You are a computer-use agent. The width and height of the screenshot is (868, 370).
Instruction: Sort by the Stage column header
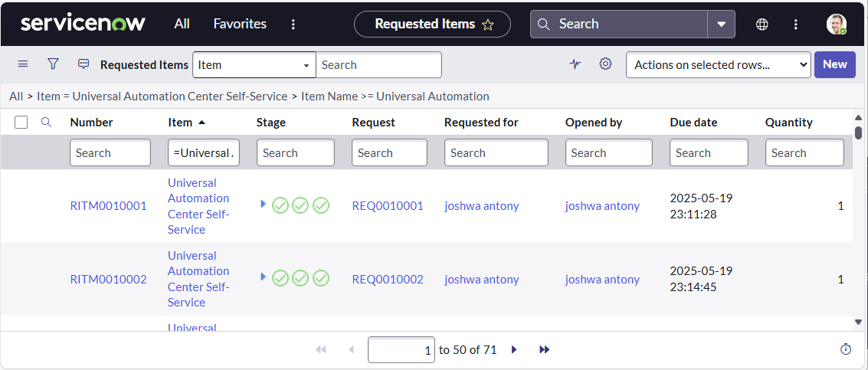click(271, 123)
